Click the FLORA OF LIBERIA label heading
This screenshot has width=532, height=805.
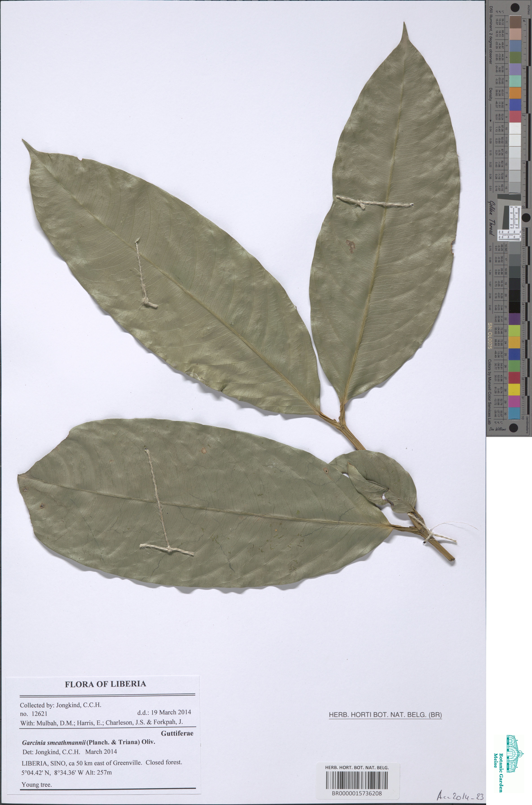coord(105,684)
